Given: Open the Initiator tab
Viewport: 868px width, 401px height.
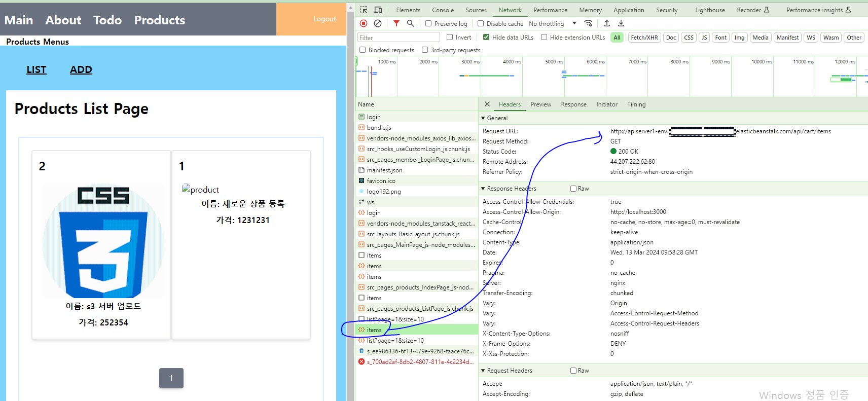Looking at the screenshot, I should (606, 104).
